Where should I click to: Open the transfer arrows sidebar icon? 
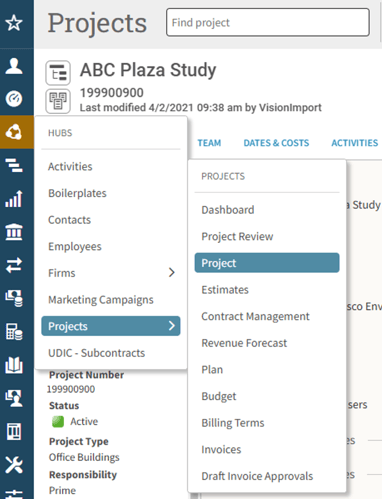point(14,265)
